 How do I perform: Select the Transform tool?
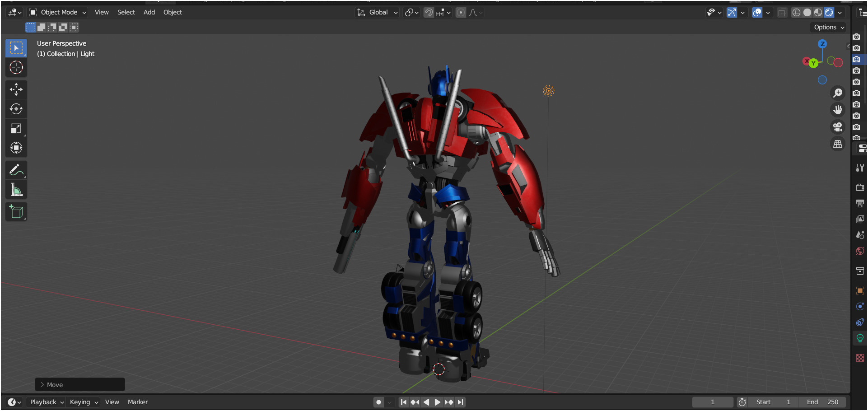pyautogui.click(x=16, y=148)
